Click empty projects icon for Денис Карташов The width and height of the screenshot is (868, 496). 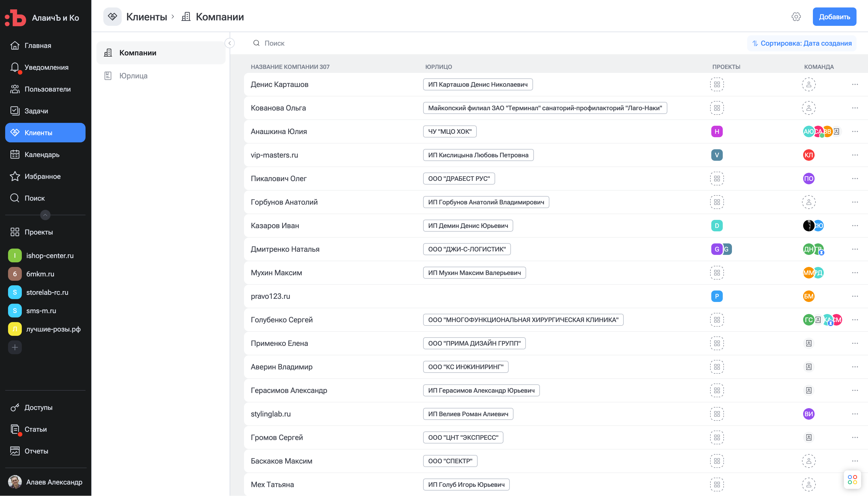coord(717,84)
